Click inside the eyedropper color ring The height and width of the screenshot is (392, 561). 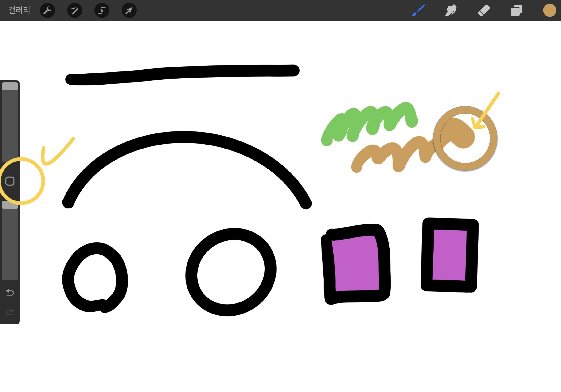[x=465, y=138]
